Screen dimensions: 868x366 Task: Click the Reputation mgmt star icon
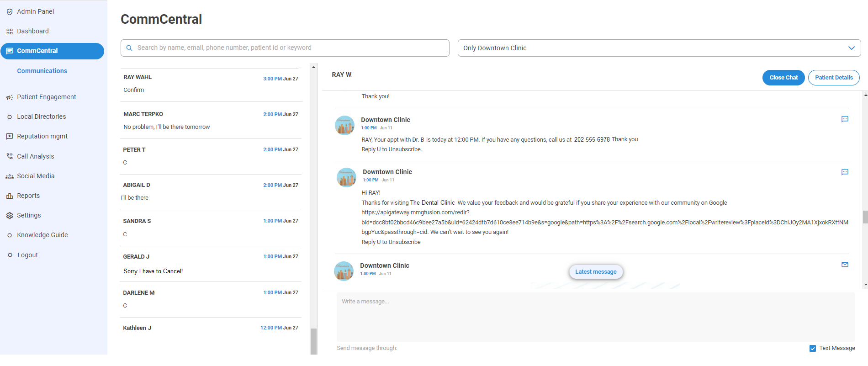pyautogui.click(x=10, y=137)
